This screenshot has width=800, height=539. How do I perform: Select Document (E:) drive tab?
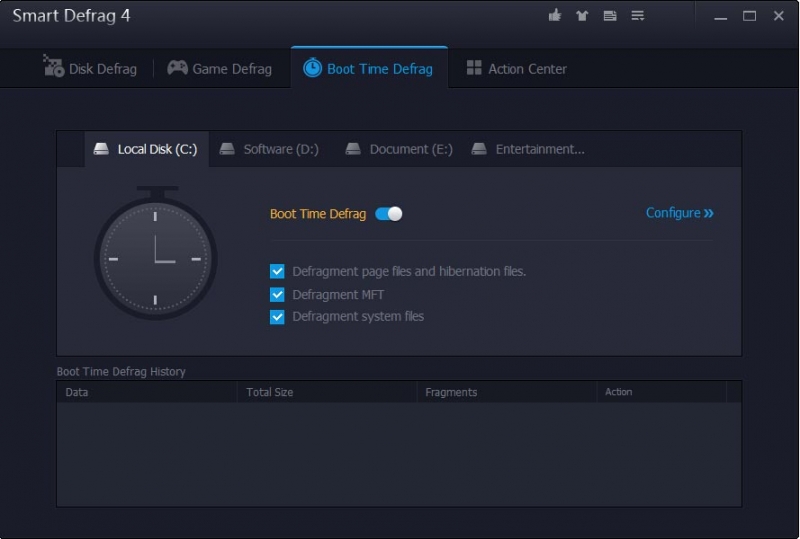click(399, 149)
